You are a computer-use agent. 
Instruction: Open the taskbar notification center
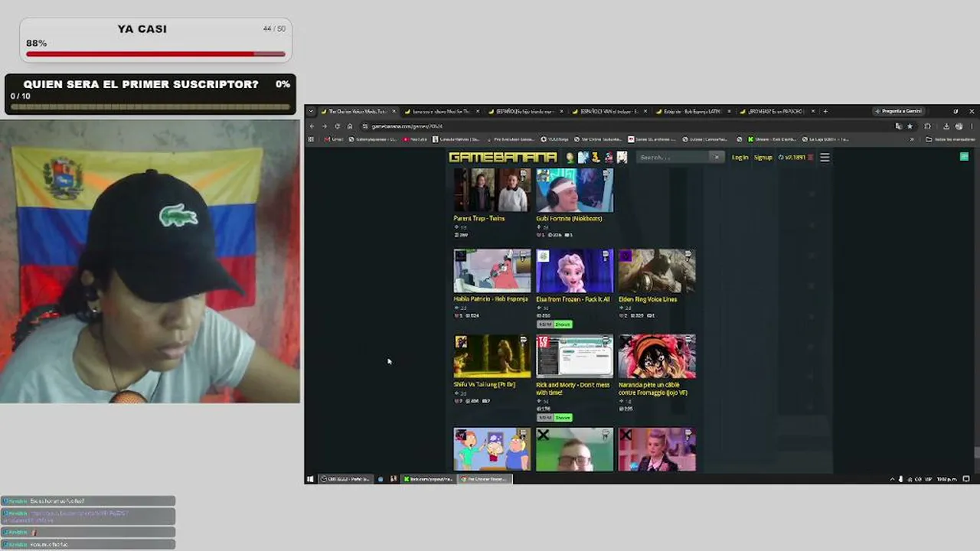pyautogui.click(x=966, y=479)
